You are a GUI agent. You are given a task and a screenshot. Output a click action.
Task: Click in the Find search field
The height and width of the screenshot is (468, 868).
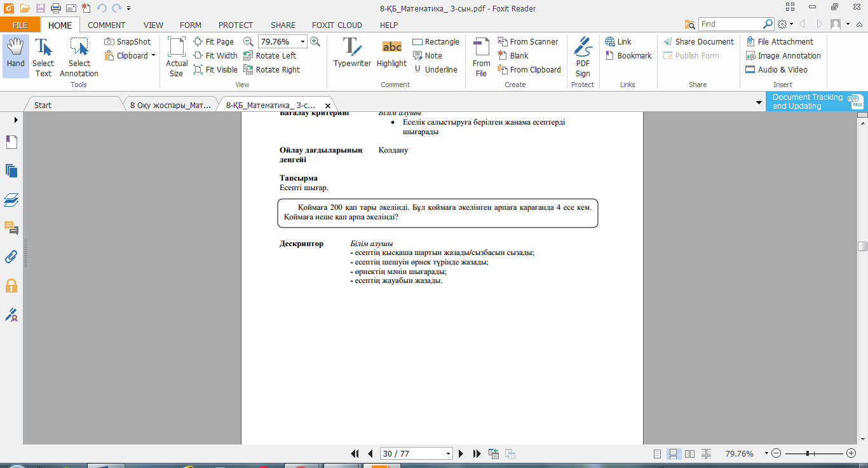[x=729, y=24]
